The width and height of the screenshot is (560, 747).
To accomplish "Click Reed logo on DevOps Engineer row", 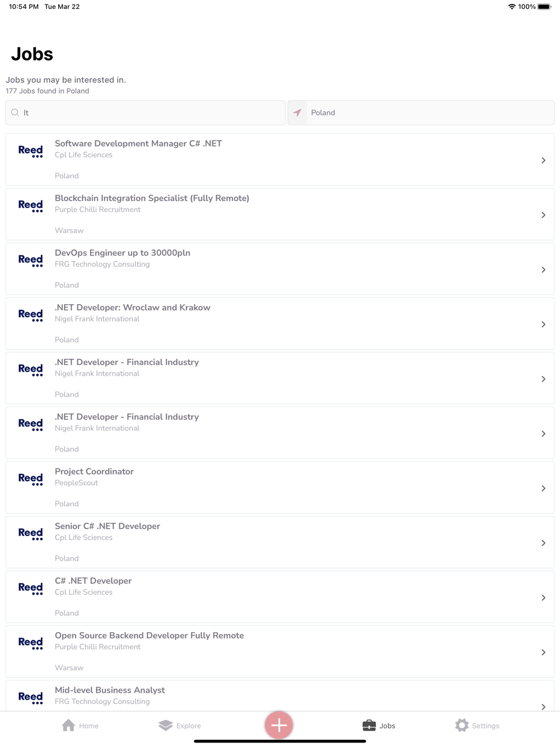I will 31,260.
